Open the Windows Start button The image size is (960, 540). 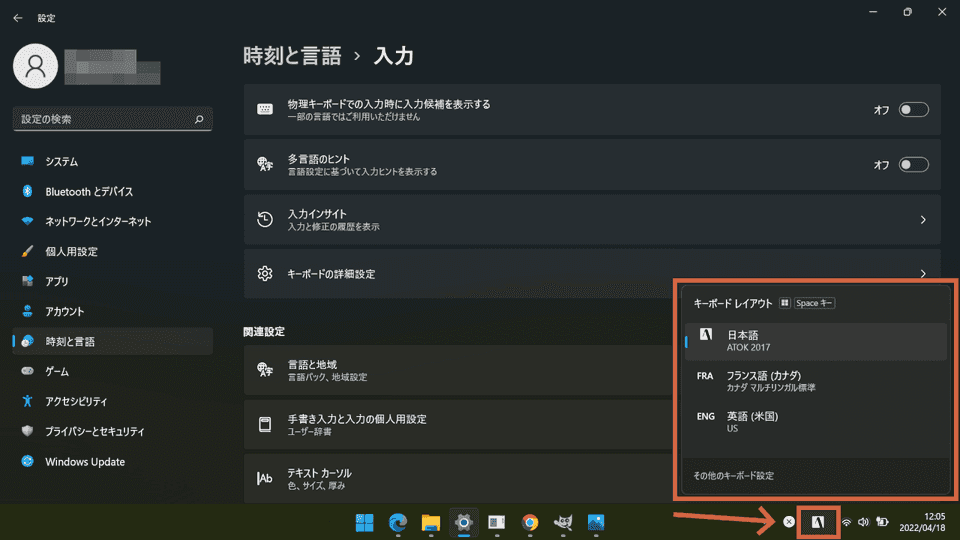[365, 523]
